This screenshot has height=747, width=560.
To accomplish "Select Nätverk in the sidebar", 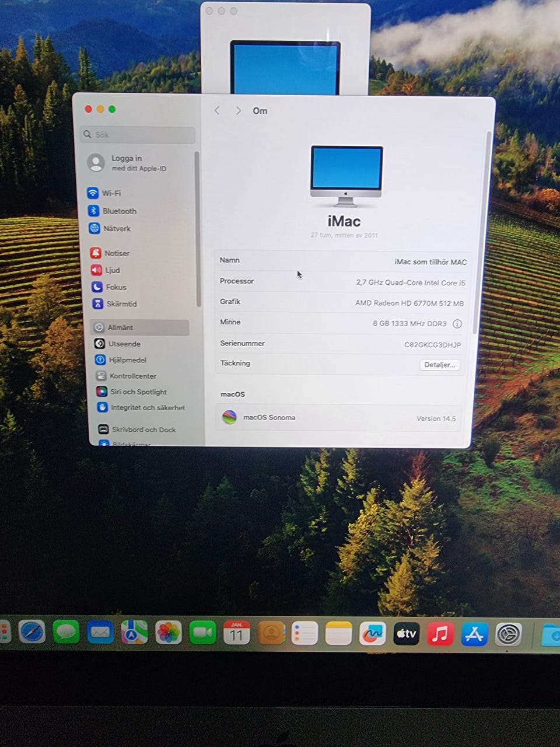I will (110, 228).
